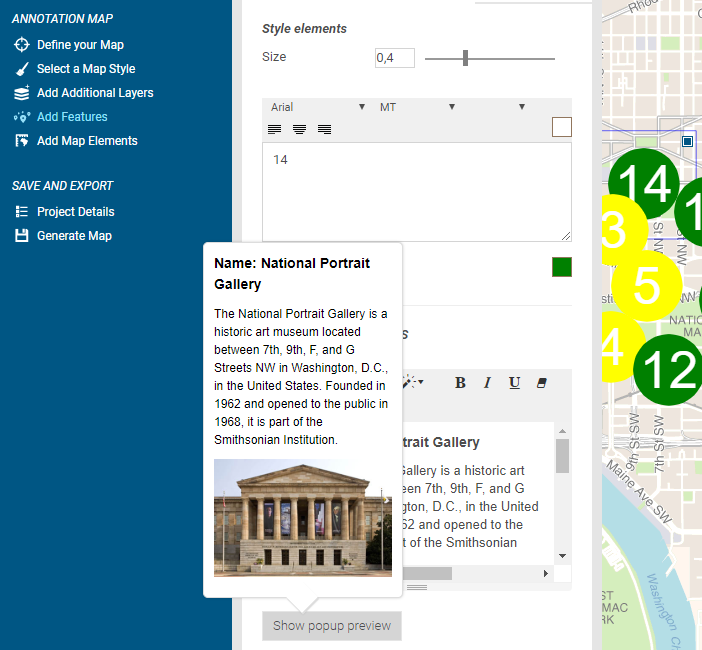Click the floppy disk save icon

(x=21, y=235)
